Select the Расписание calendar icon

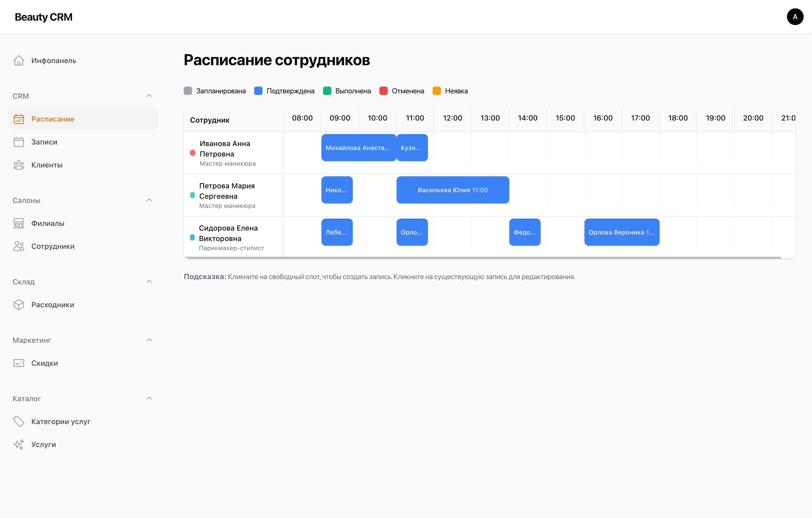point(19,119)
